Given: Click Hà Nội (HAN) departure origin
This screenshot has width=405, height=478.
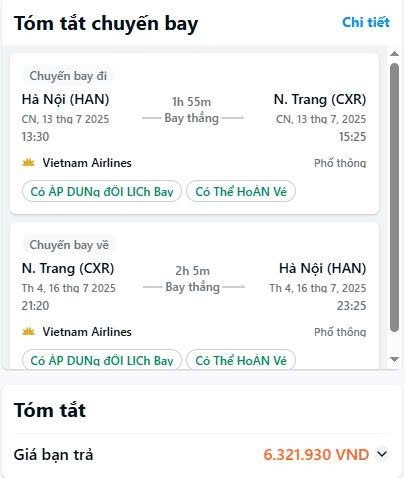Looking at the screenshot, I should click(65, 99).
